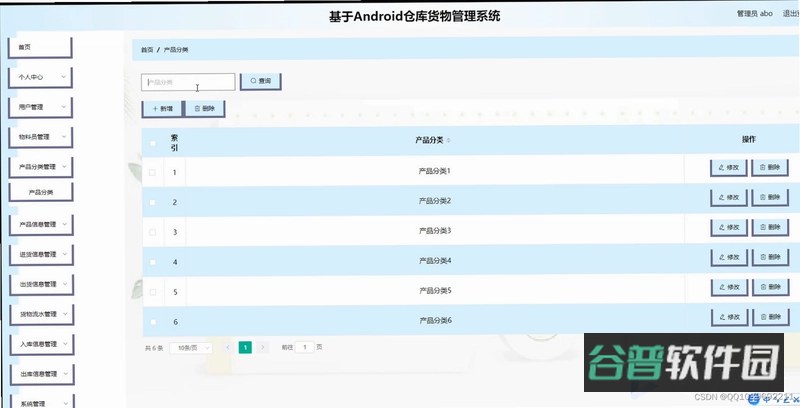Viewport: 800px width, 408px height.
Task: Click the 产品分类 search input field
Action: coord(188,82)
